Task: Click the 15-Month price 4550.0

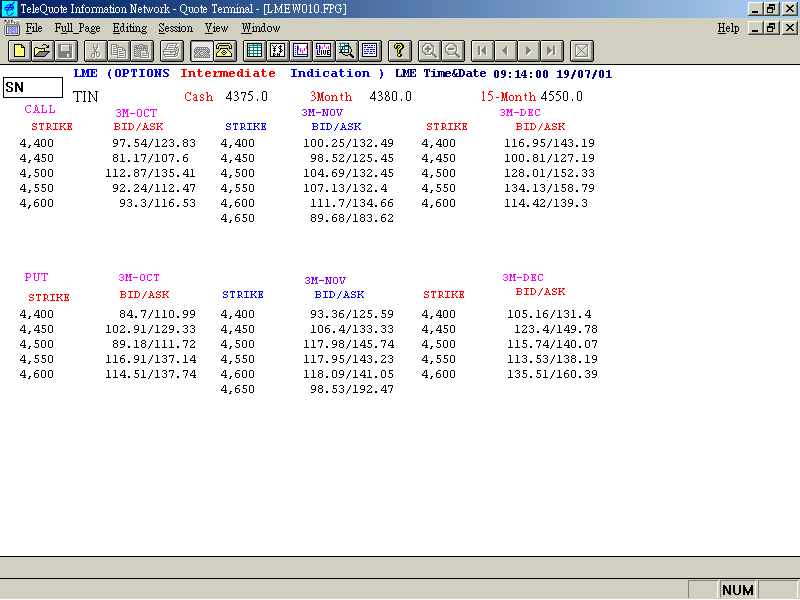Action: tap(561, 96)
